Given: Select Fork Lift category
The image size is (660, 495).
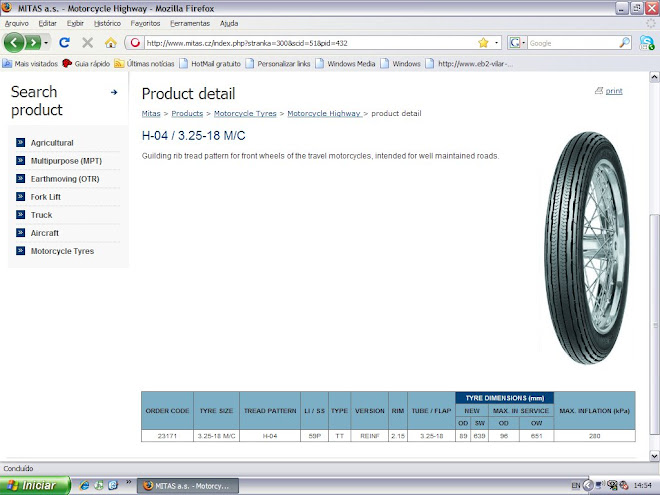Looking at the screenshot, I should tap(45, 197).
